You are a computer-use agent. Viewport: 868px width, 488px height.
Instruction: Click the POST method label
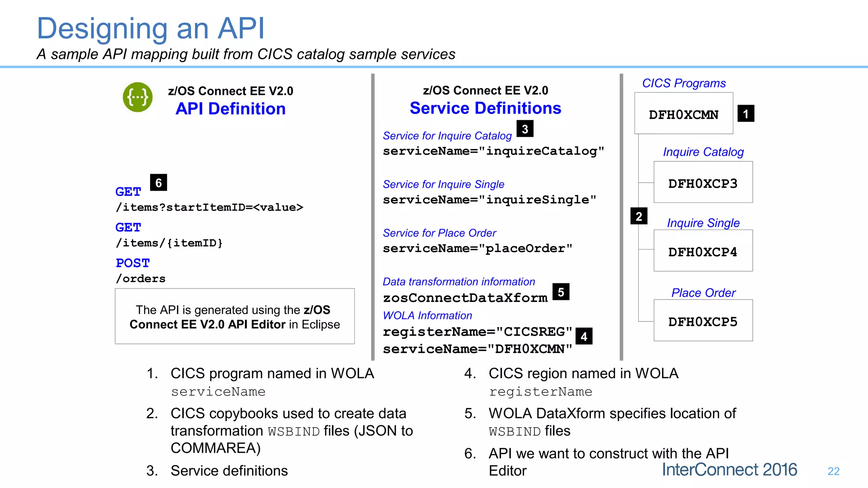tap(133, 263)
